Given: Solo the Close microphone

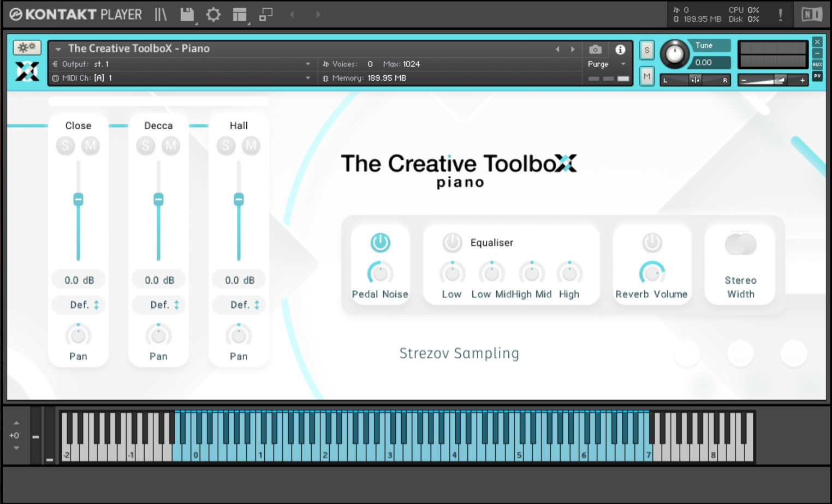Looking at the screenshot, I should tap(66, 146).
